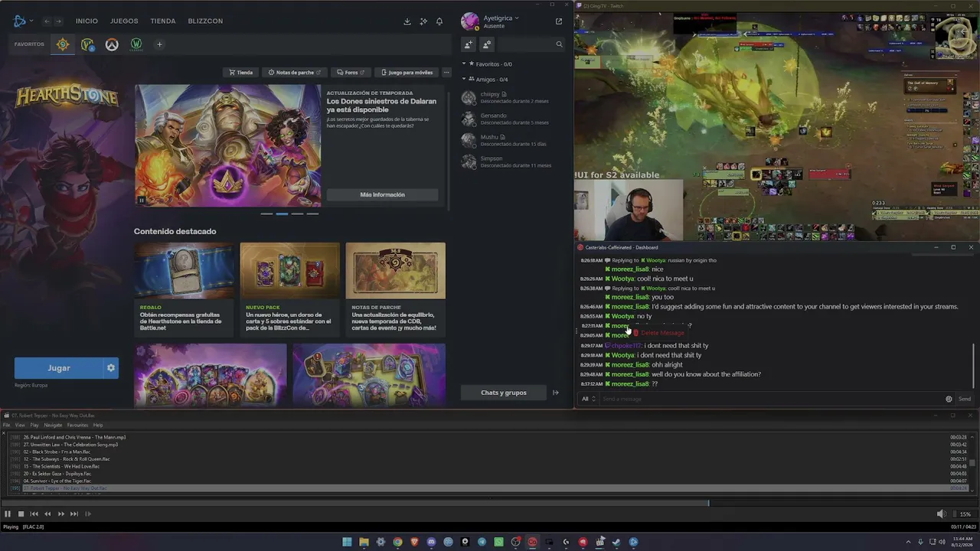Click Más información on the Dalaran update
This screenshot has height=551, width=980.
(x=383, y=194)
